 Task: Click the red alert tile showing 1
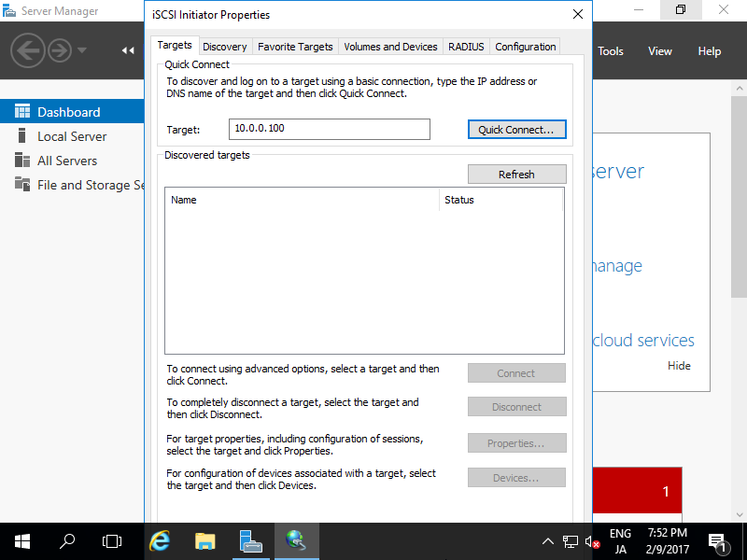tap(638, 491)
